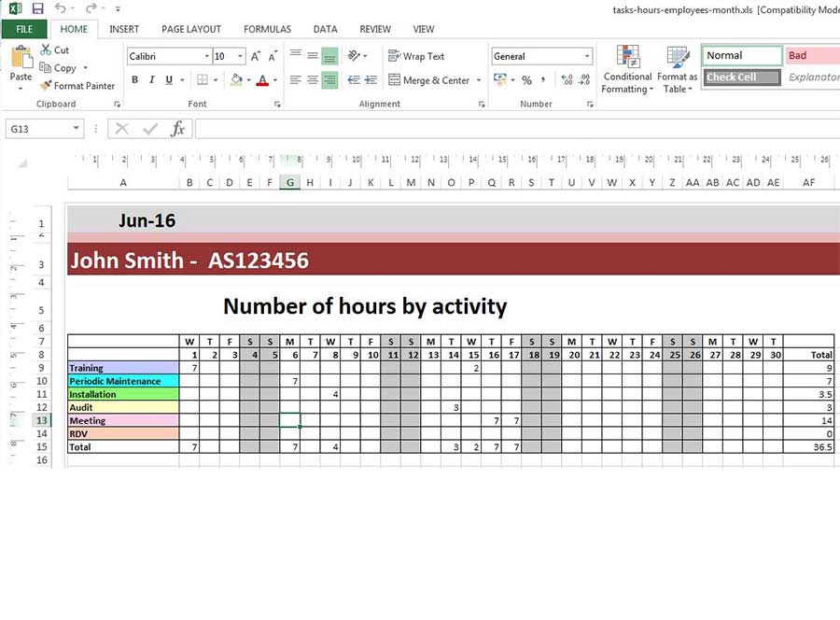Open the FORMULAS ribbon tab
This screenshot has width=840, height=620.
point(267,29)
